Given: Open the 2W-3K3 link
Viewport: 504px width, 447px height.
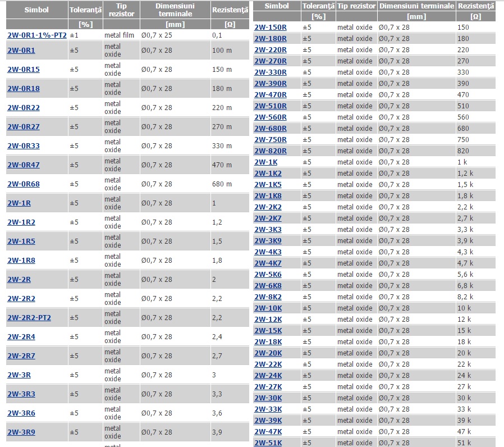Looking at the screenshot, I should point(268,230).
